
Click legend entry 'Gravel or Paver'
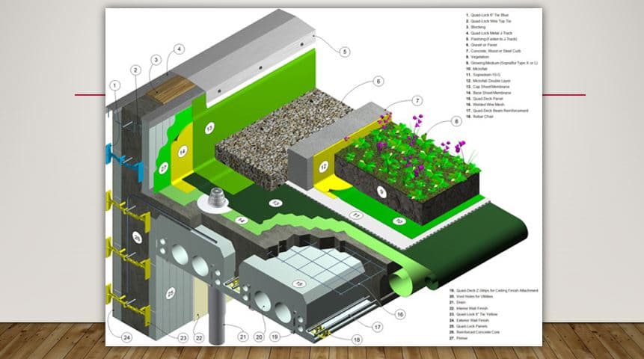pyautogui.click(x=484, y=45)
